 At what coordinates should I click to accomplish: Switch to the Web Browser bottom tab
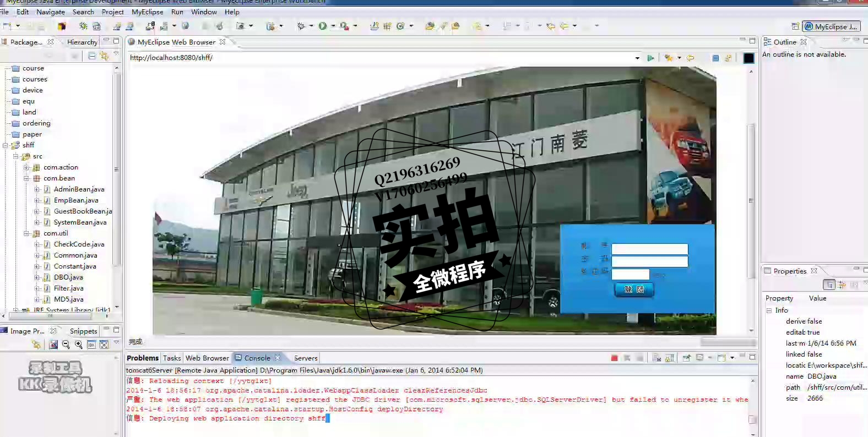(207, 358)
